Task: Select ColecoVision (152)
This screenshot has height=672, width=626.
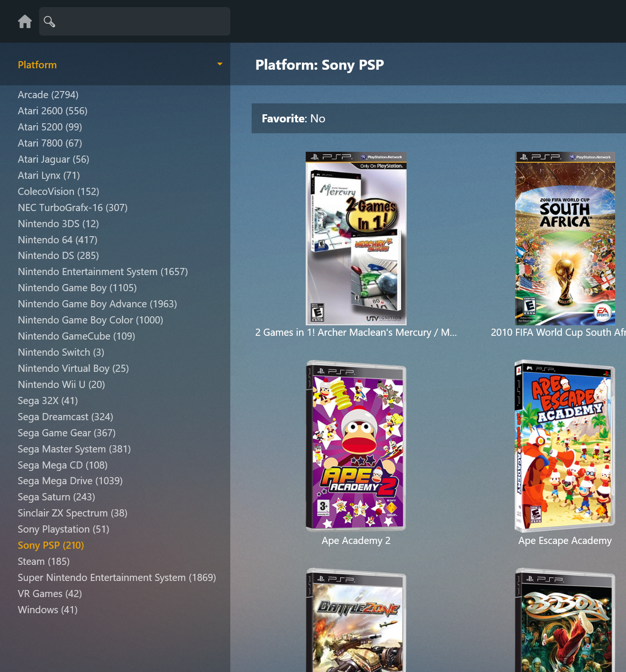Action: (59, 192)
